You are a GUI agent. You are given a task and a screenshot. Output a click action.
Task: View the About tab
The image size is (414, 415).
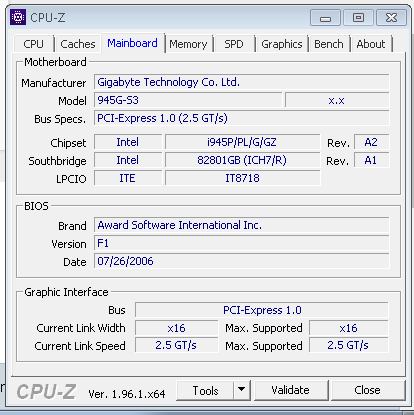click(371, 44)
